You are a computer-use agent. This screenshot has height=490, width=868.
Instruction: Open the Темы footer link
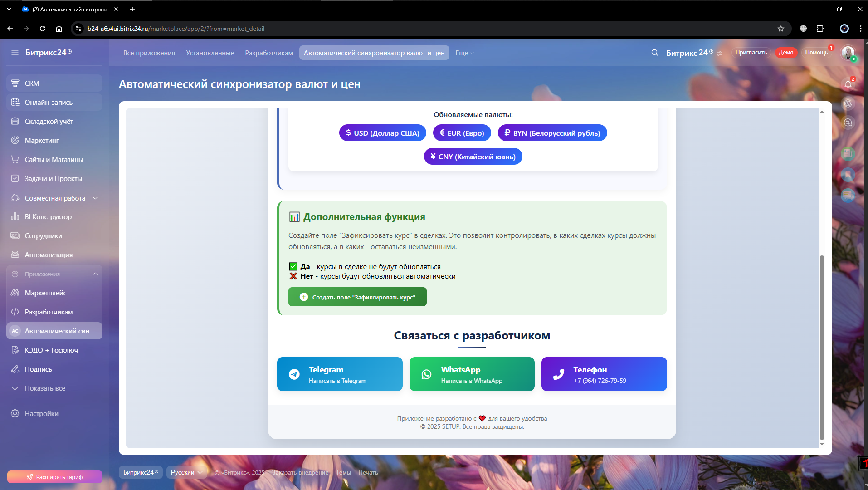click(x=343, y=473)
